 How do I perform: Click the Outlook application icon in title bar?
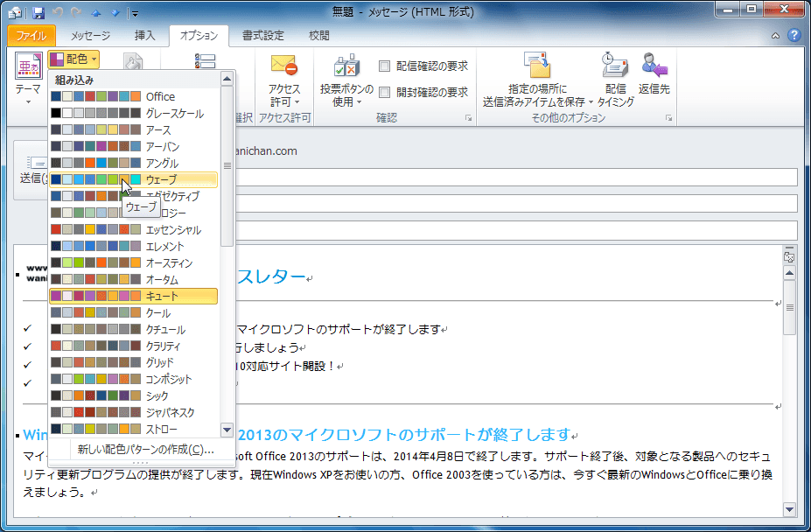coord(16,13)
